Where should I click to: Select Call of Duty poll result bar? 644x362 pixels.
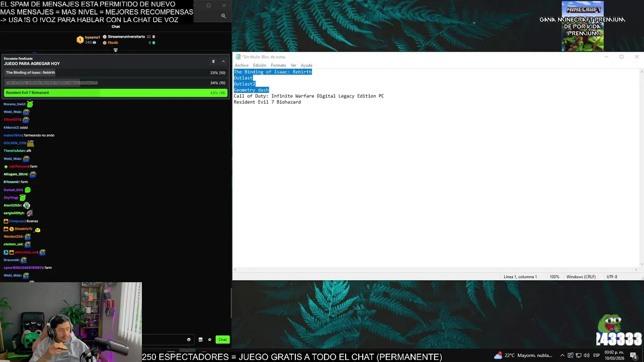(x=116, y=82)
